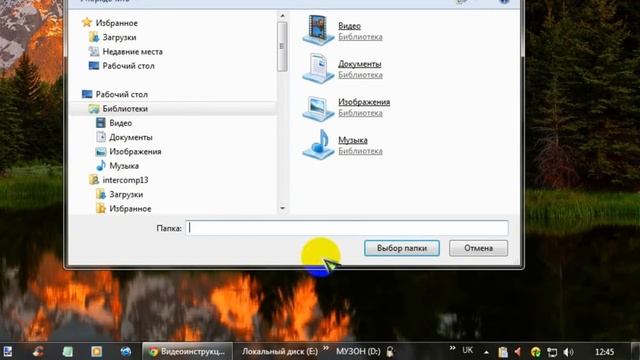This screenshot has height=360, width=640.
Task: Open the Документы library icon in file list
Action: click(318, 68)
